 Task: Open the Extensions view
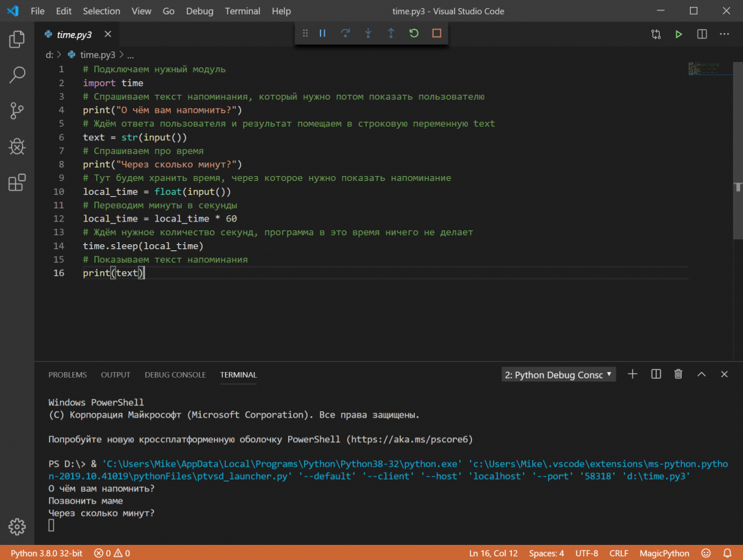tap(17, 182)
